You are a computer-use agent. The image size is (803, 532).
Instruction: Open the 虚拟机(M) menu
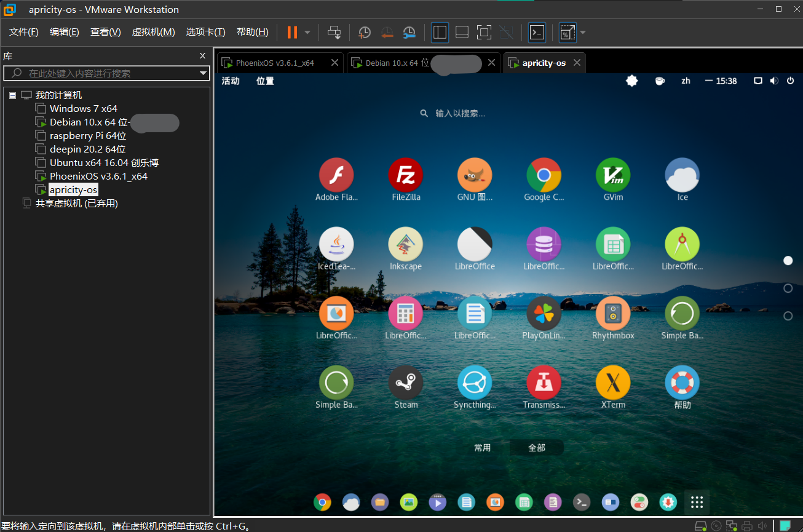tap(153, 33)
